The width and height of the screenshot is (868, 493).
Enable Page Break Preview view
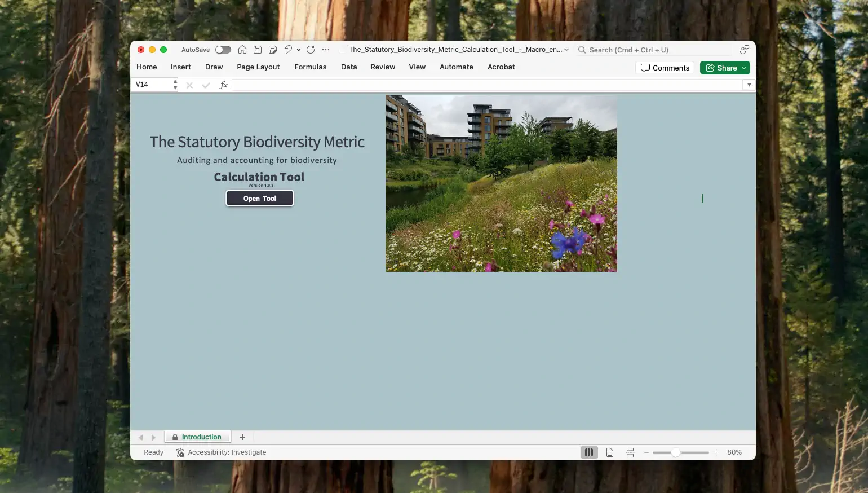pyautogui.click(x=630, y=452)
